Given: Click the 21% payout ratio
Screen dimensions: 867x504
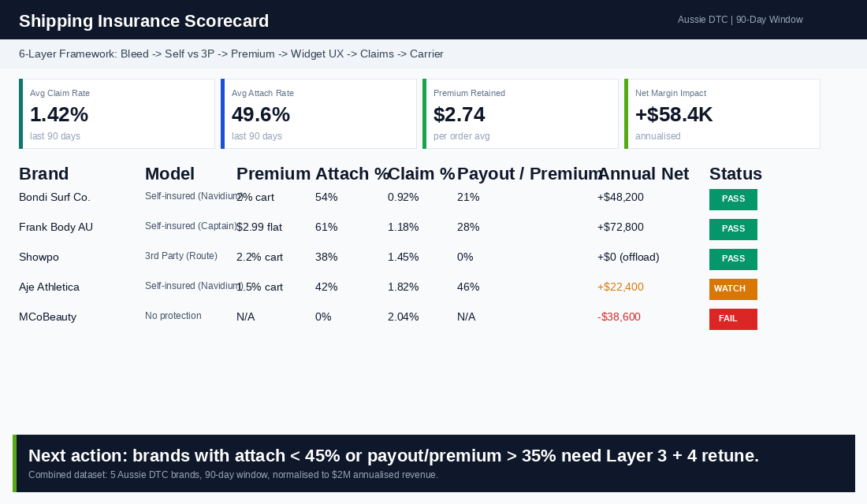Looking at the screenshot, I should click(x=468, y=198).
